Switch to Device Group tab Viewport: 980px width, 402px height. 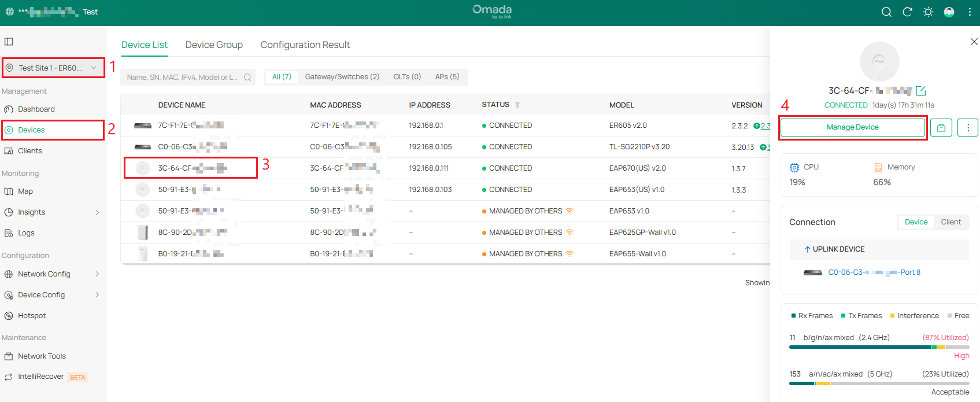click(x=214, y=45)
